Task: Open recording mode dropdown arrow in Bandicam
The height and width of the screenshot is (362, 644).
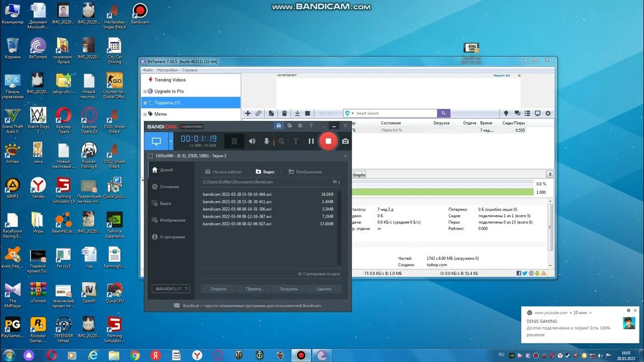Action: click(171, 141)
